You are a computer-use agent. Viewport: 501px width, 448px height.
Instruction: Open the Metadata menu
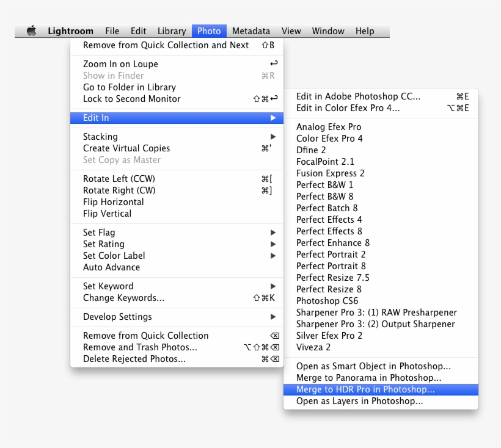[x=251, y=31]
